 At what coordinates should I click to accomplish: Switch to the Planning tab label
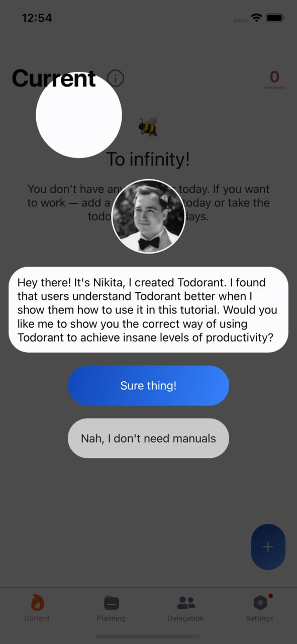[112, 618]
